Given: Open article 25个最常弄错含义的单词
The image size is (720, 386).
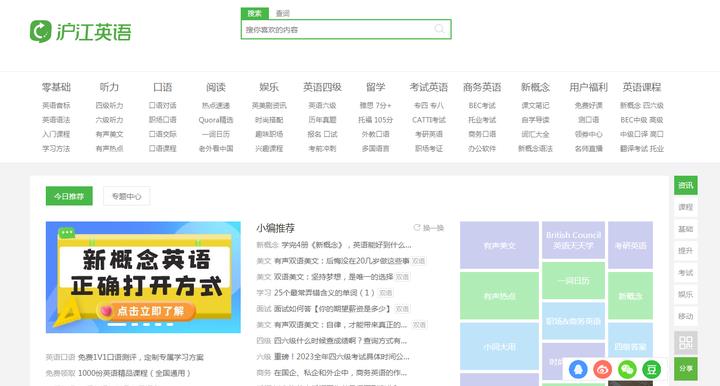Looking at the screenshot, I should click(324, 292).
